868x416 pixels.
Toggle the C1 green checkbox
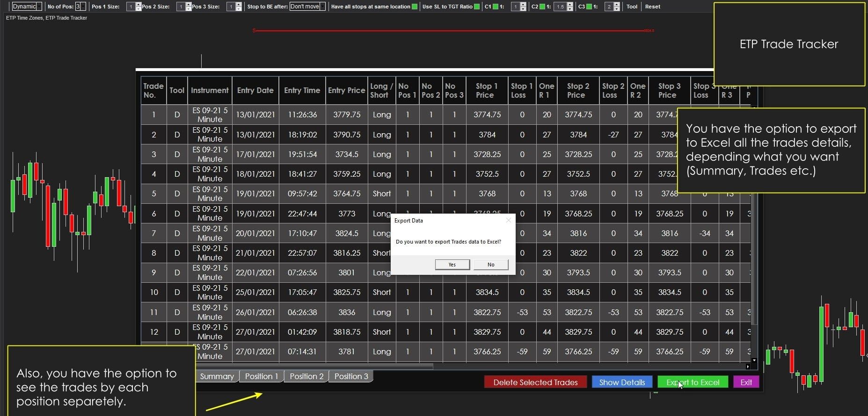(x=496, y=7)
